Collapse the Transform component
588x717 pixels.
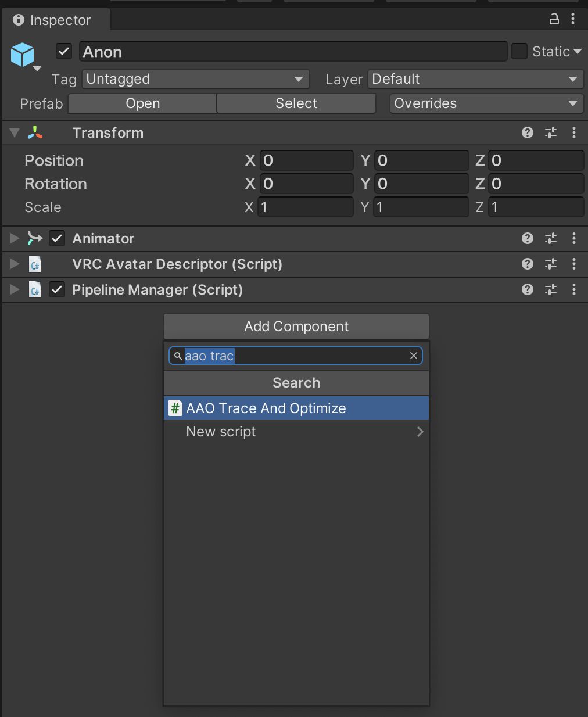click(x=15, y=133)
